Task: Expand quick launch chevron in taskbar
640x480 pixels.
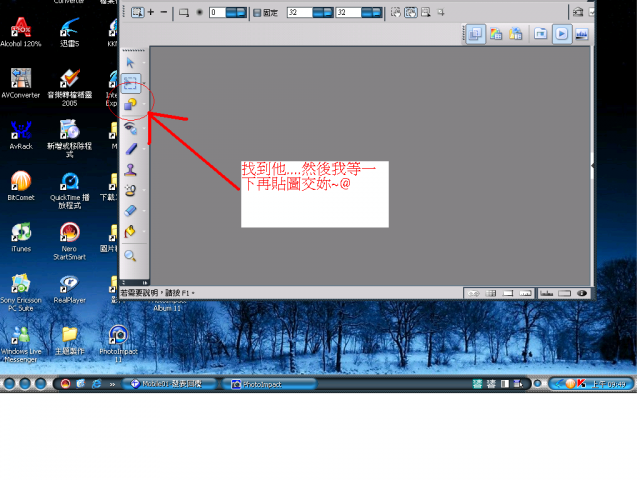Action: pyautogui.click(x=112, y=384)
